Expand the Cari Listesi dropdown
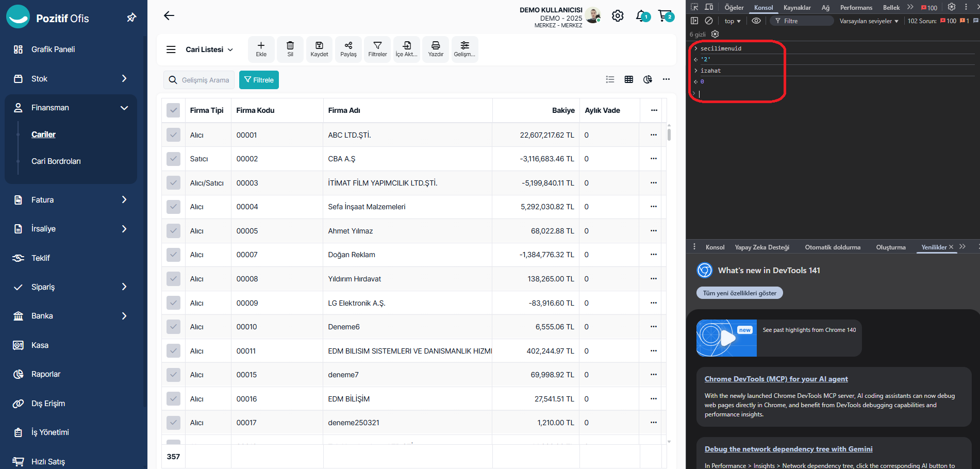 click(209, 49)
